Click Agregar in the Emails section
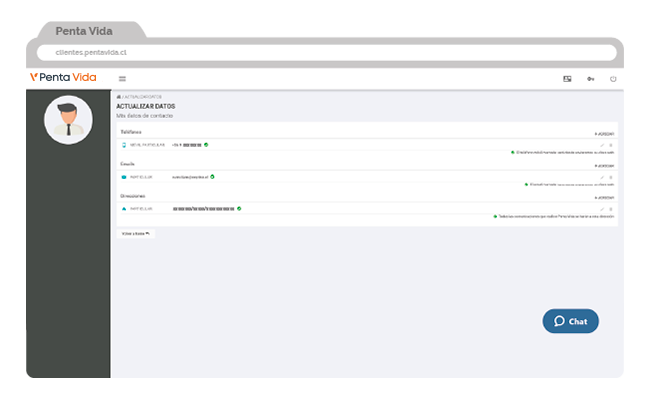The image size is (650, 400). pyautogui.click(x=604, y=166)
